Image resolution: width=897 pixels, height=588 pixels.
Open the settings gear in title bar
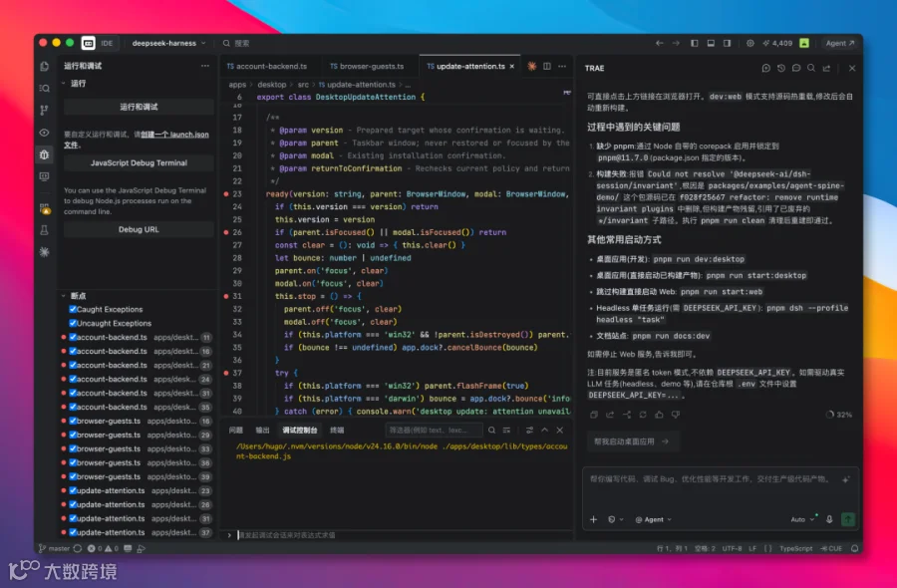click(x=749, y=43)
